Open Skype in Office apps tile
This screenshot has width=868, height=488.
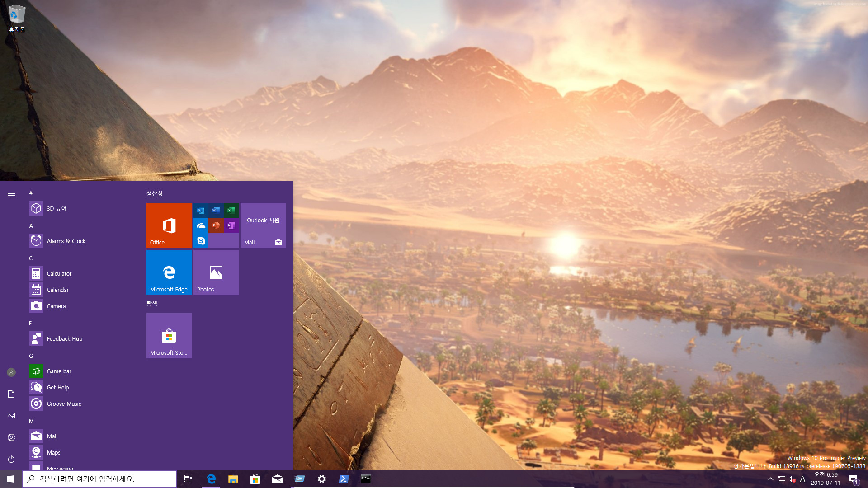click(201, 241)
